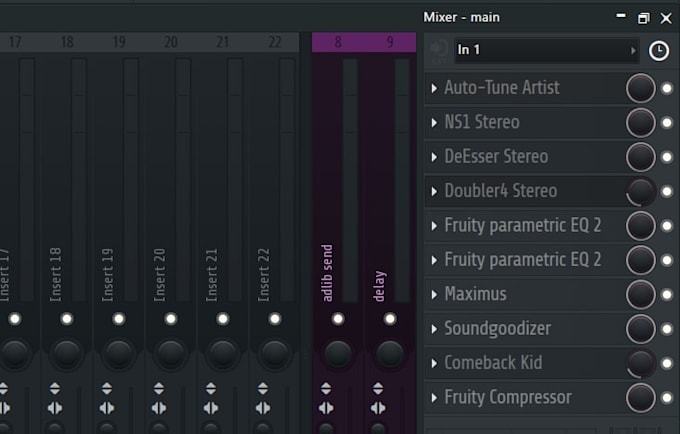680x434 pixels.
Task: Click the Doubler4 Stereo mix level knob
Action: coord(641,191)
